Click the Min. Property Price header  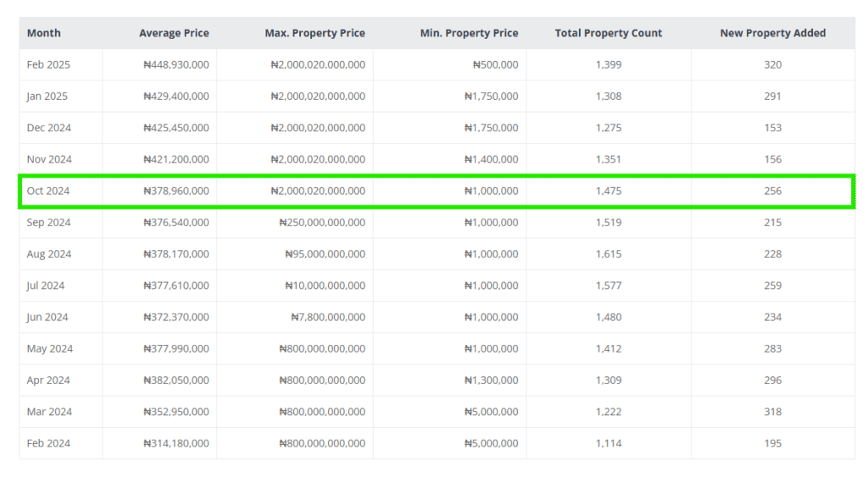coord(469,33)
